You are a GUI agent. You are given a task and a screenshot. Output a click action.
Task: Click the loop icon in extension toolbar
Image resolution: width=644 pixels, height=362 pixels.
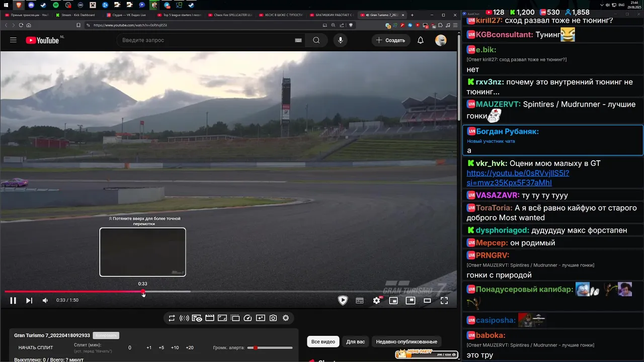tap(172, 318)
